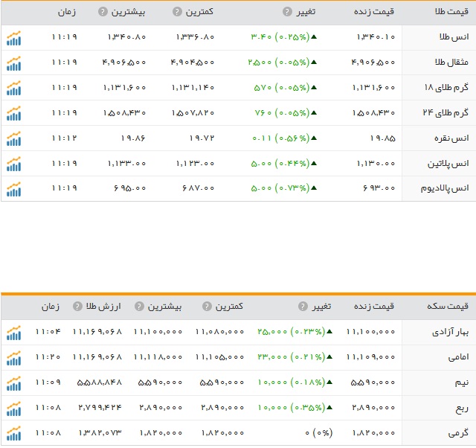The image size is (476, 448).
Task: Select امامی time ۱۱:۲۰
Action: pyautogui.click(x=48, y=357)
